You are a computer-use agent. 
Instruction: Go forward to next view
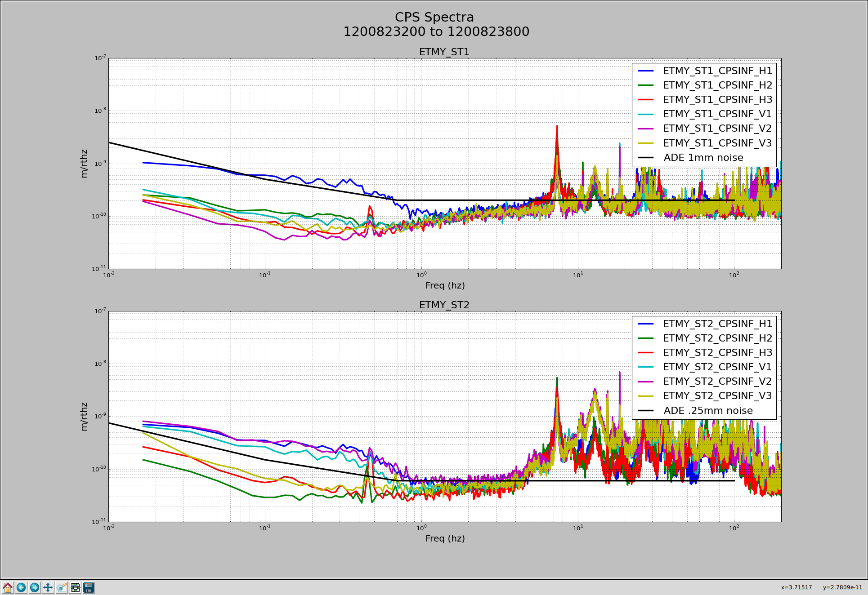click(35, 587)
